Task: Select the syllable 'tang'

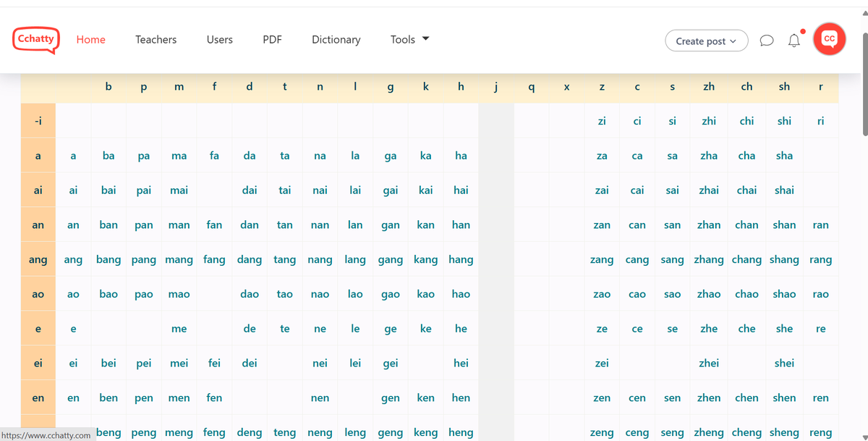Action: click(x=284, y=259)
